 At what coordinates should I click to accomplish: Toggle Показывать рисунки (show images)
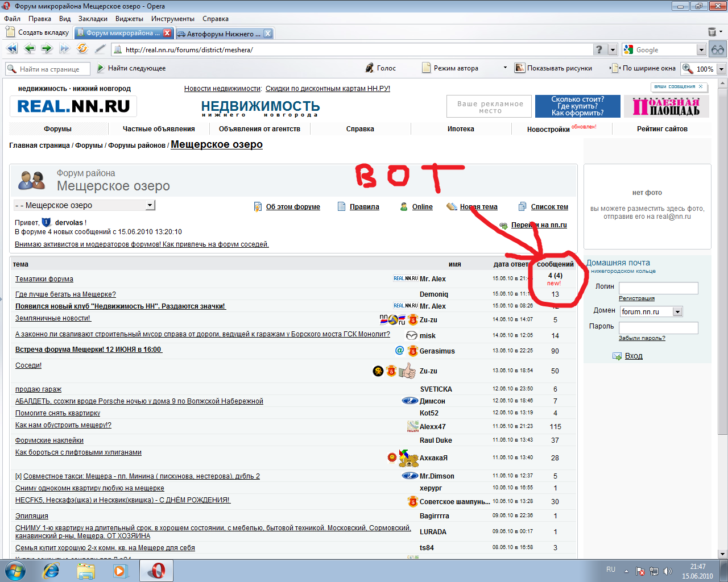pyautogui.click(x=553, y=68)
